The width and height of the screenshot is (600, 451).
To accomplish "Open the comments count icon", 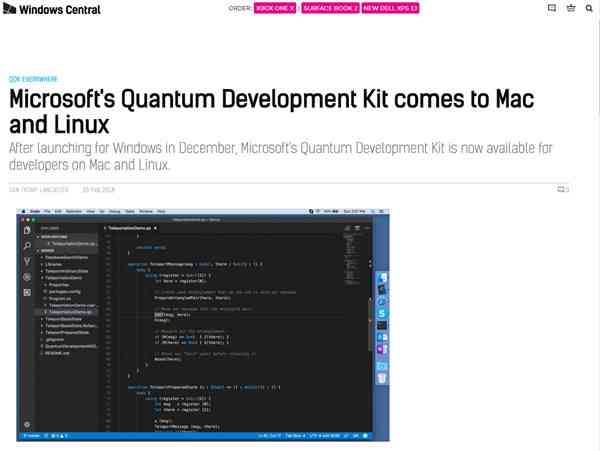I will point(563,189).
